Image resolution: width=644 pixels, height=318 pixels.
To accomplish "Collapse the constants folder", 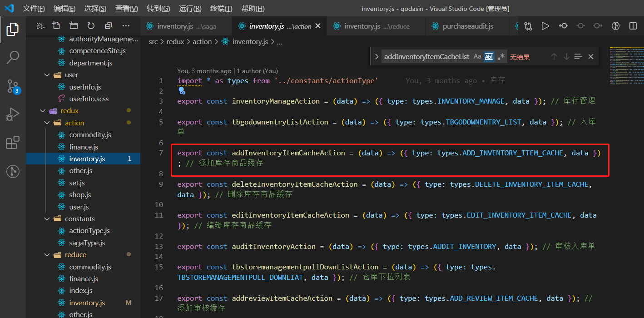I will pos(47,219).
